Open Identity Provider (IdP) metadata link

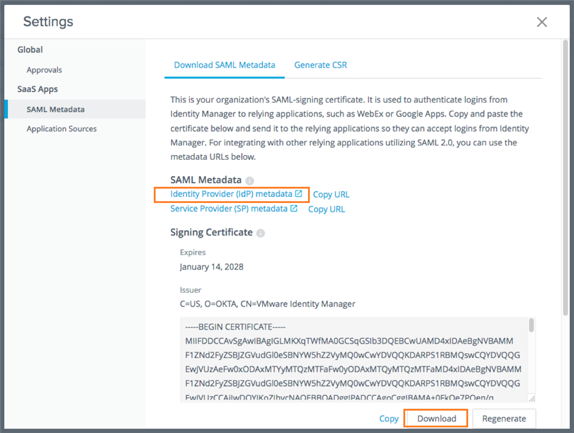pyautogui.click(x=231, y=194)
